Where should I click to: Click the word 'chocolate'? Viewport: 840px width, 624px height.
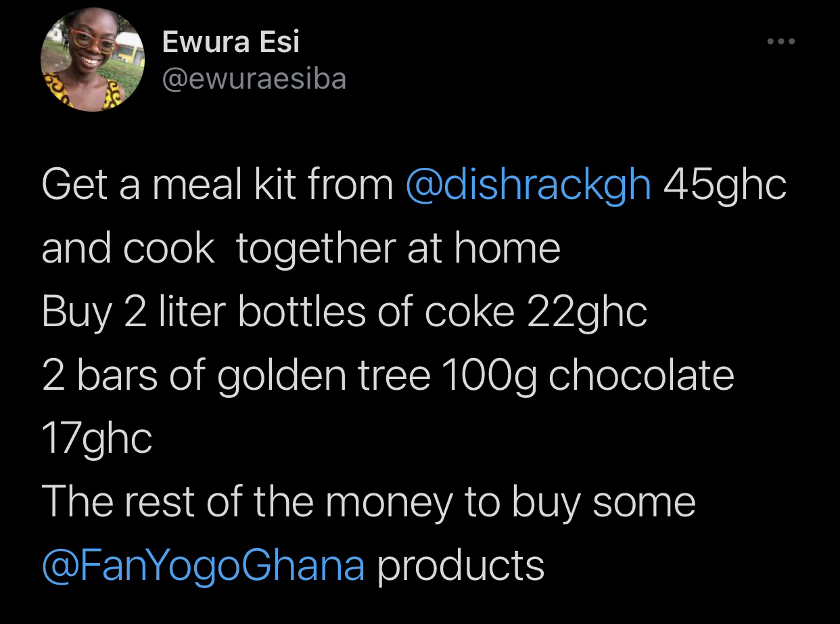(x=641, y=375)
